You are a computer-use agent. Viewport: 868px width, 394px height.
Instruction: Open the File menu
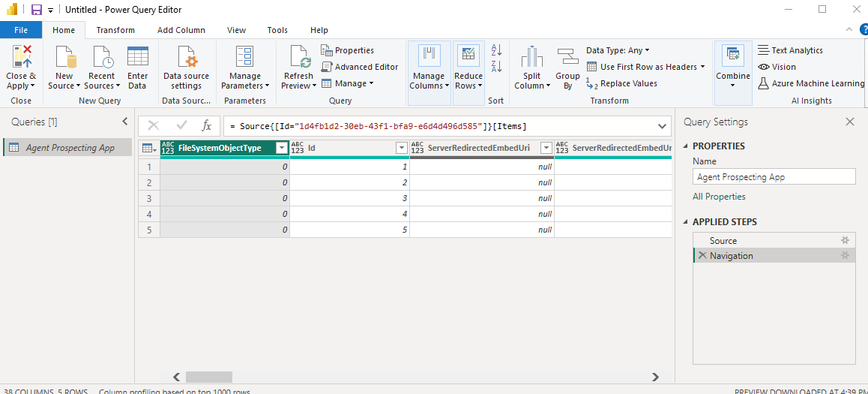21,30
